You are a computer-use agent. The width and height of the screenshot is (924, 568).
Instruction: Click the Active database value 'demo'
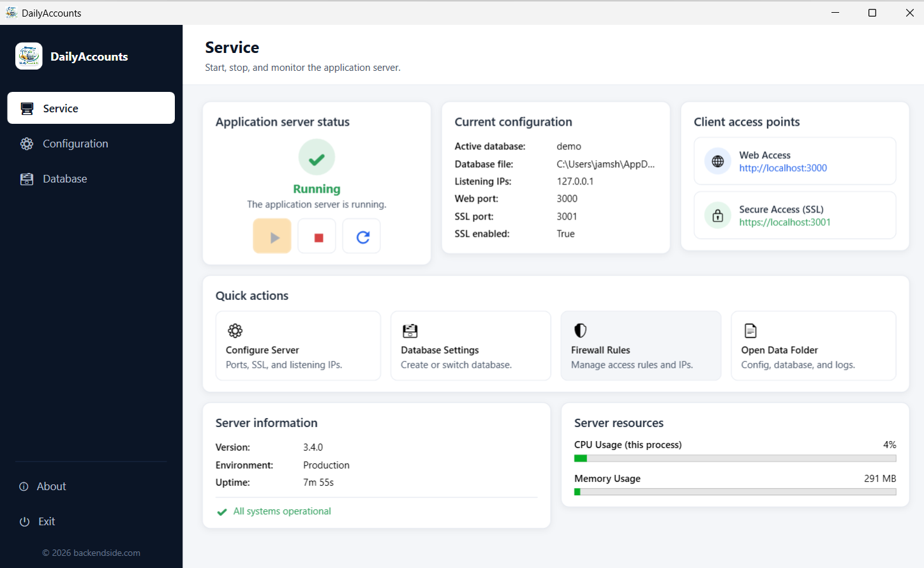click(x=569, y=146)
